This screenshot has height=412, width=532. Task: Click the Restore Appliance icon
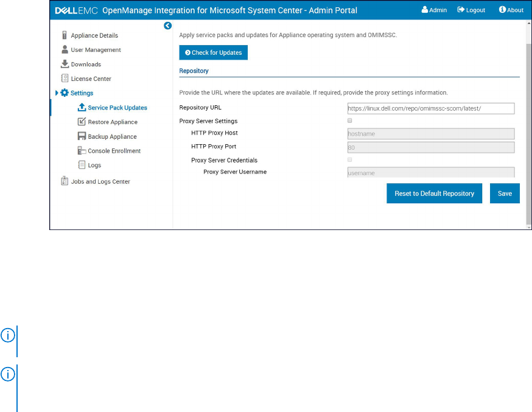[x=82, y=122]
